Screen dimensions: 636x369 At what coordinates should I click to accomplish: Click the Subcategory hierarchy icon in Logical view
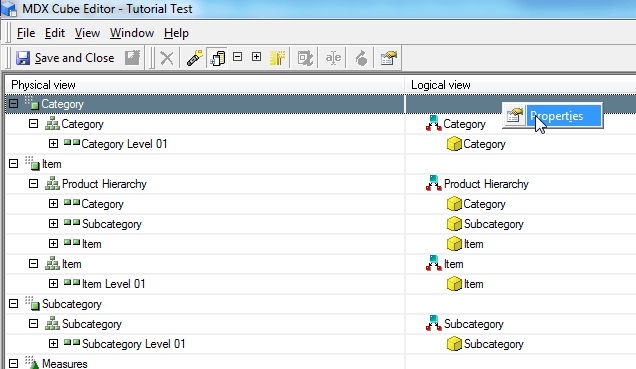pos(433,323)
